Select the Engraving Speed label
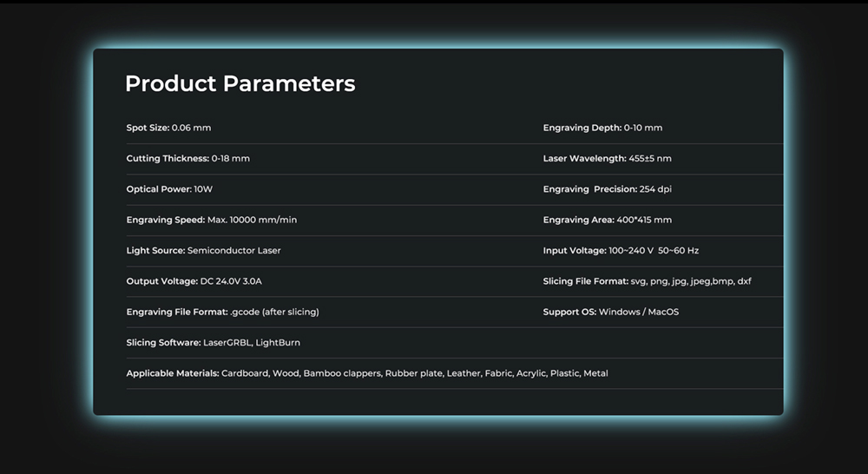Viewport: 868px width, 474px height. tap(165, 220)
